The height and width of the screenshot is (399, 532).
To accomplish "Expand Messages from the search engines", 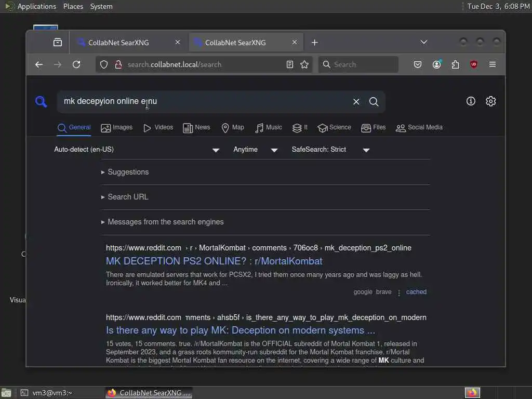I will click(163, 222).
